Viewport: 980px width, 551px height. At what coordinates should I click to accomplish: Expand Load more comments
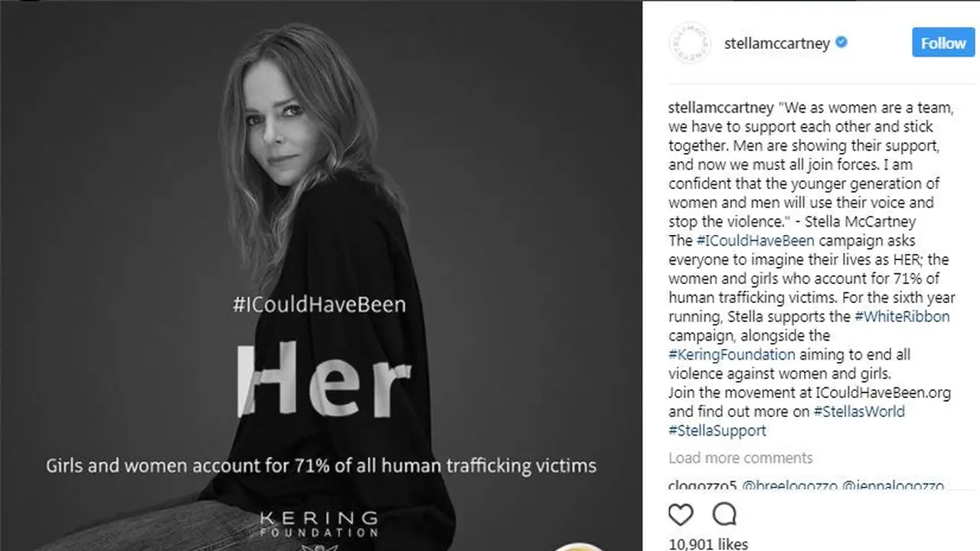tap(740, 458)
